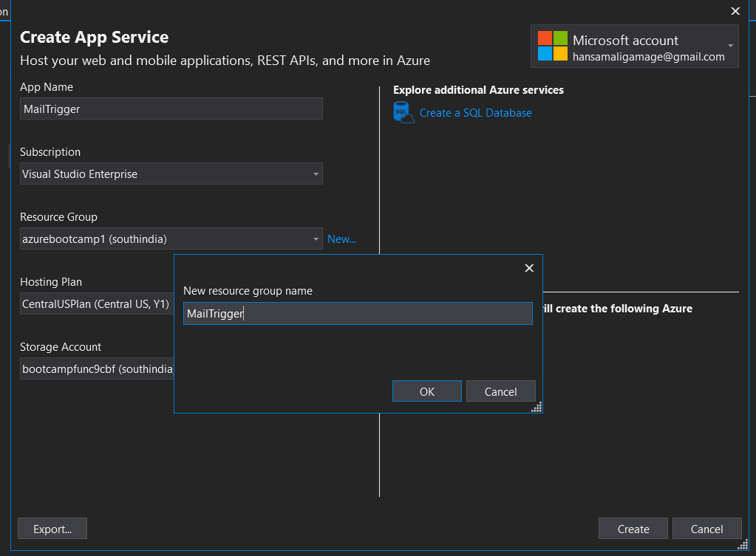Screen dimensions: 756x556
Task: Click the popup dialog resize grip
Action: (537, 407)
